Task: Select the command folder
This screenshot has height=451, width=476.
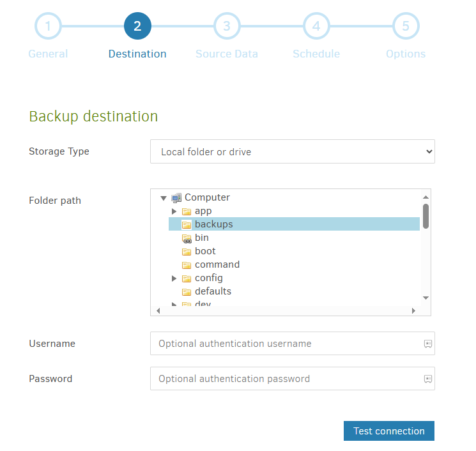Action: click(x=217, y=264)
